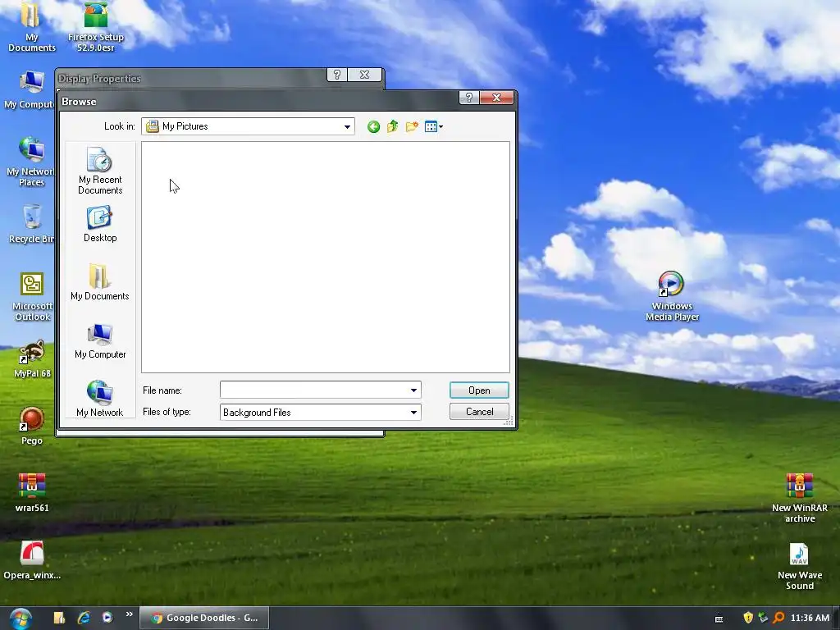Click the orange magnifier tray icon
The height and width of the screenshot is (630, 840).
778,618
